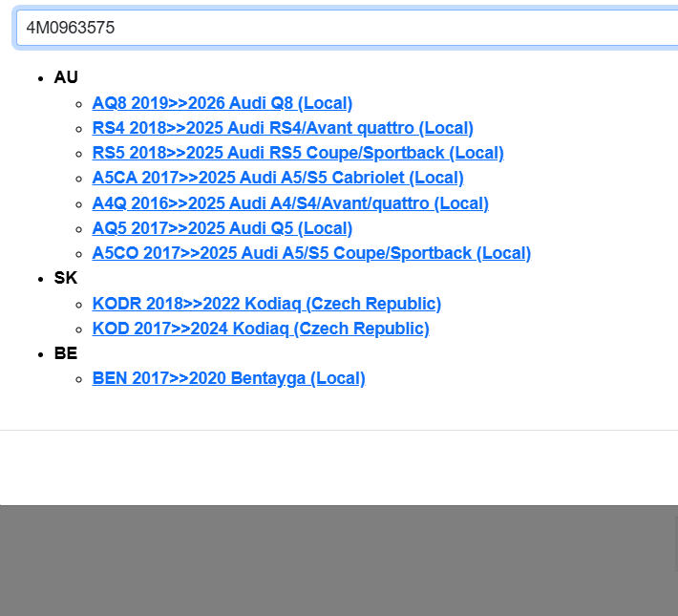Click the solid bullet beside AU
This screenshot has height=616, width=678.
point(41,78)
